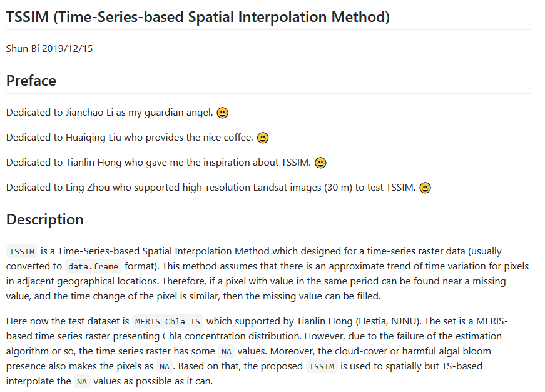
Task: Click the TSSIM code after "the proposed"
Action: (x=322, y=367)
